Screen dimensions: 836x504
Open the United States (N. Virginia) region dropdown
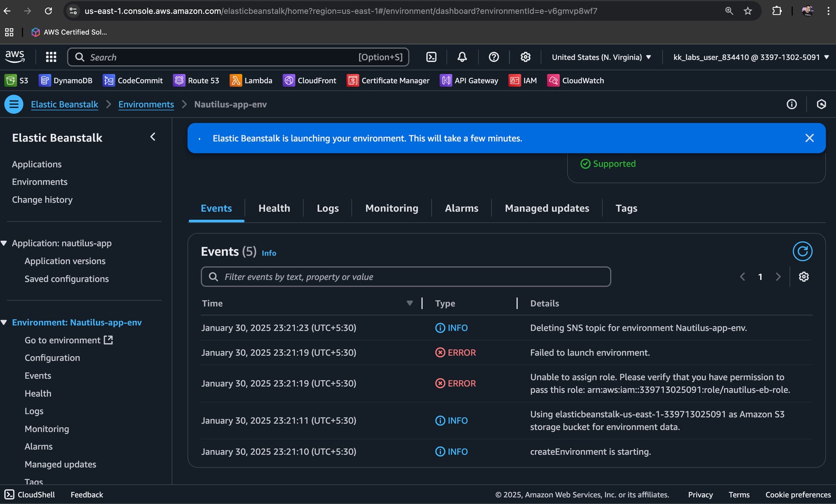coord(601,57)
